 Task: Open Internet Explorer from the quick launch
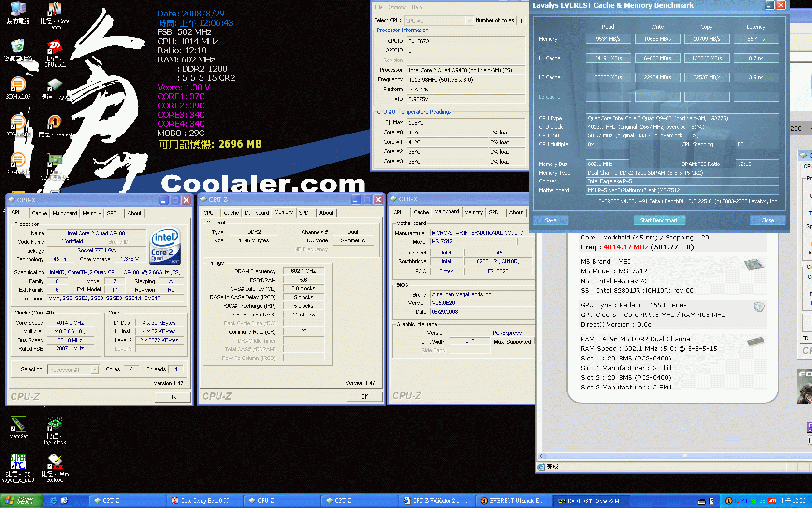point(54,501)
